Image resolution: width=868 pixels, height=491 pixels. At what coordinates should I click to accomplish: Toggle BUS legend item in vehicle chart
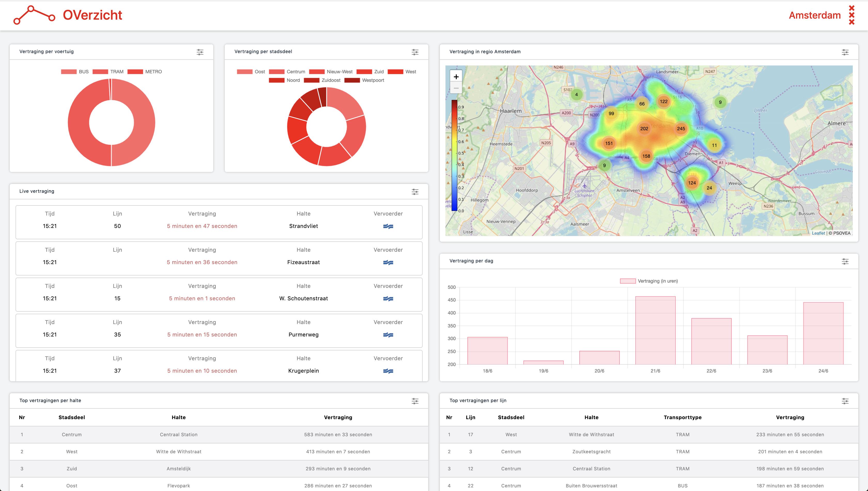pyautogui.click(x=75, y=72)
